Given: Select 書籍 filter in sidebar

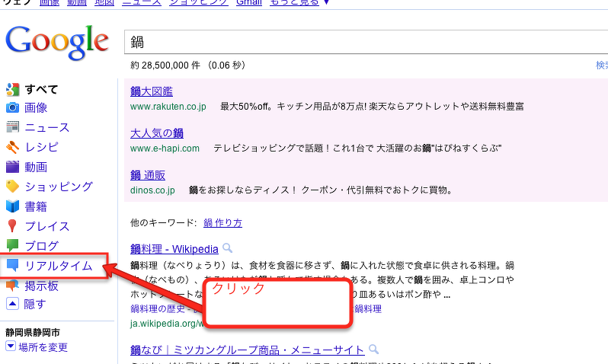Looking at the screenshot, I should (x=36, y=206).
